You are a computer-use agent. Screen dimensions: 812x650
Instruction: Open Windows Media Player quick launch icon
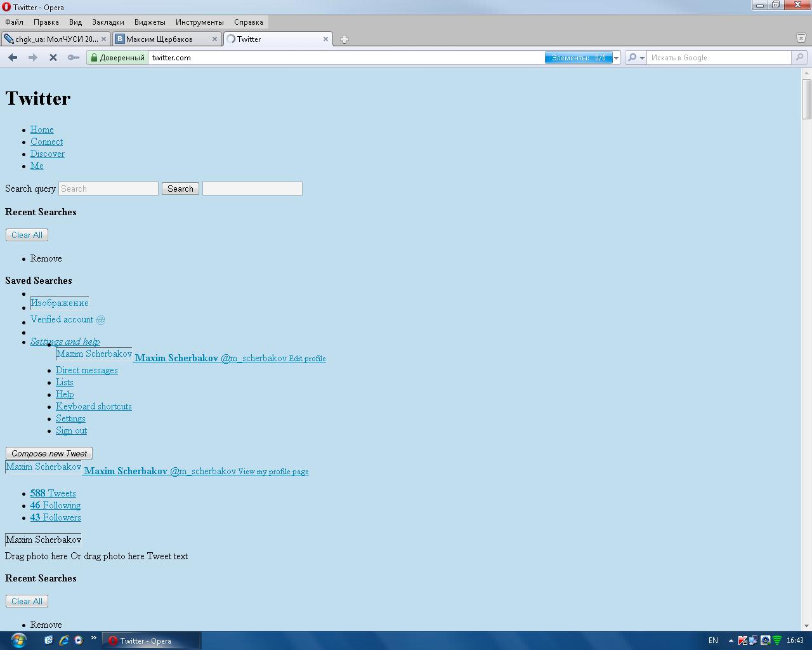tap(78, 640)
